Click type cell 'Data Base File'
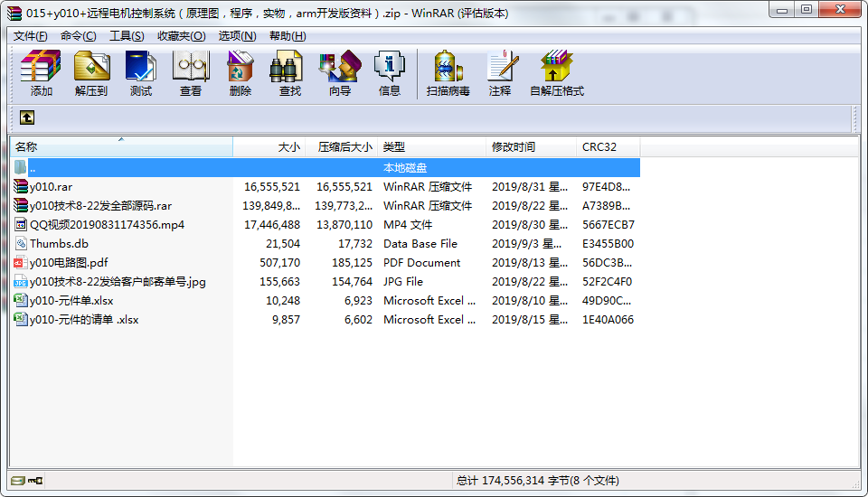868x497 pixels. coord(420,243)
